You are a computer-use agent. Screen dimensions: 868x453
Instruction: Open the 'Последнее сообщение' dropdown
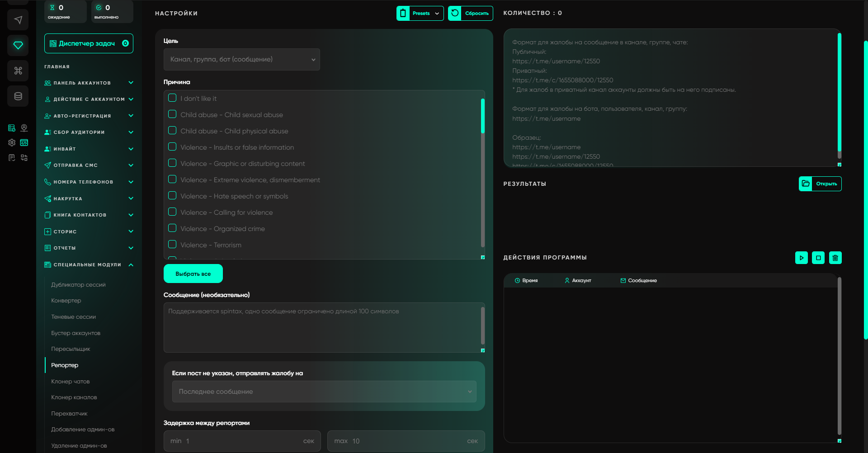click(323, 392)
